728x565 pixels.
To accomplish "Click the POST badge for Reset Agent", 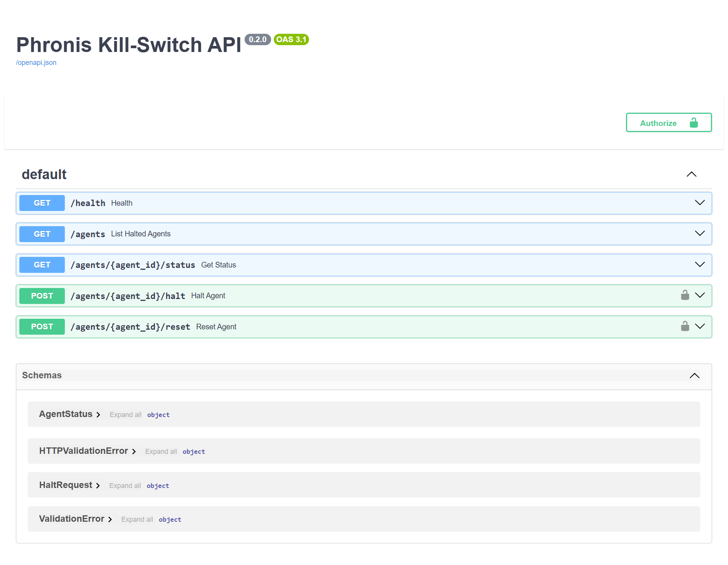I will (42, 327).
